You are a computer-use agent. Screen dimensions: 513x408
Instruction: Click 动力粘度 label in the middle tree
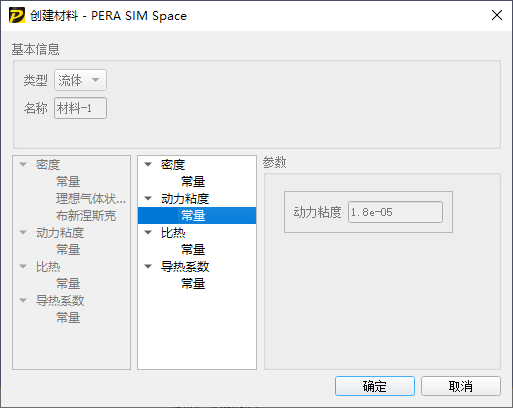click(x=185, y=198)
